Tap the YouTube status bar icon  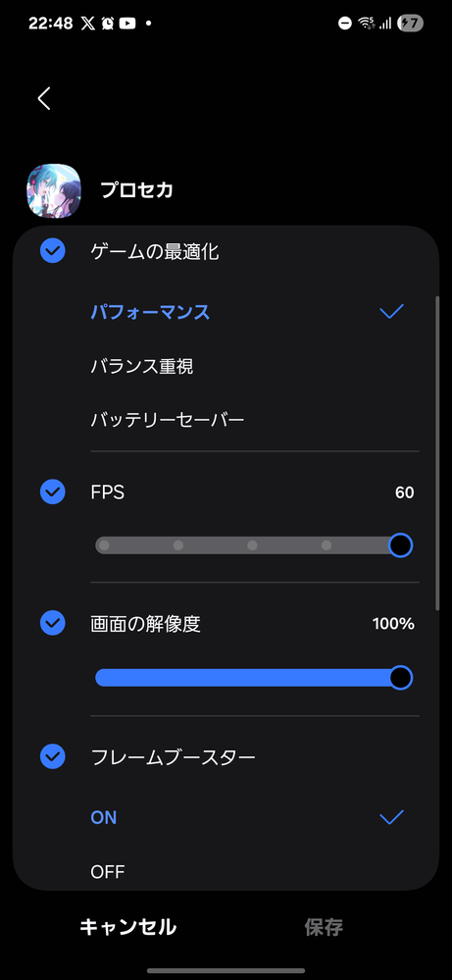tap(127, 24)
